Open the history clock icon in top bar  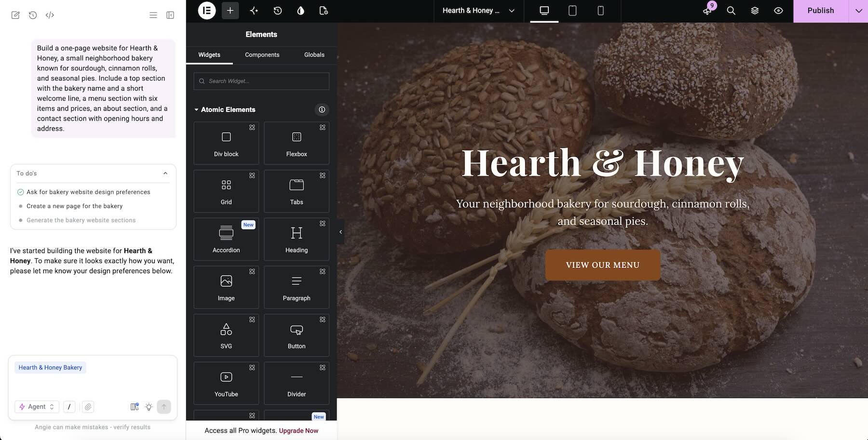tap(278, 11)
